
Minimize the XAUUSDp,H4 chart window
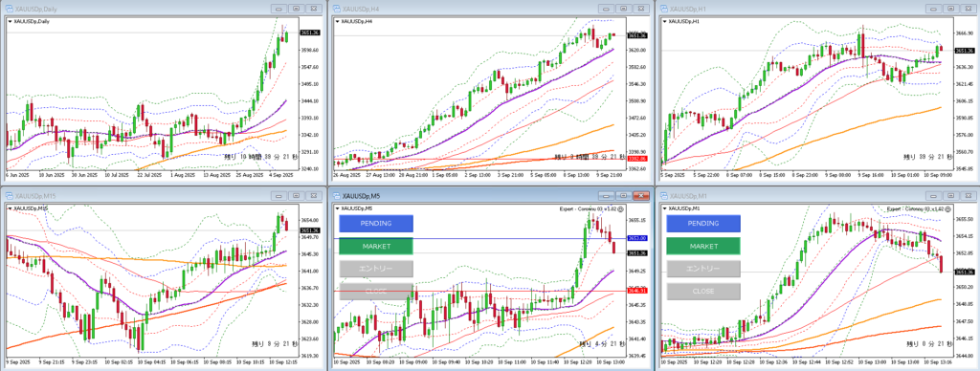[606, 9]
